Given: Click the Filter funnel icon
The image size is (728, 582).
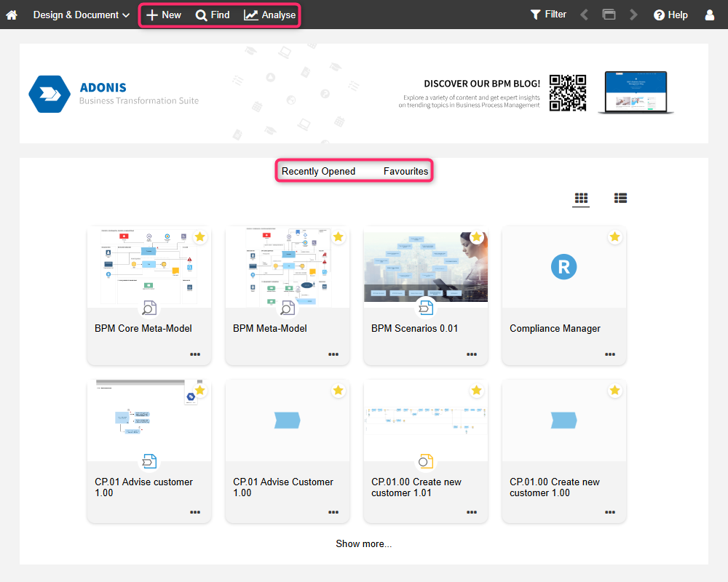Looking at the screenshot, I should 536,15.
